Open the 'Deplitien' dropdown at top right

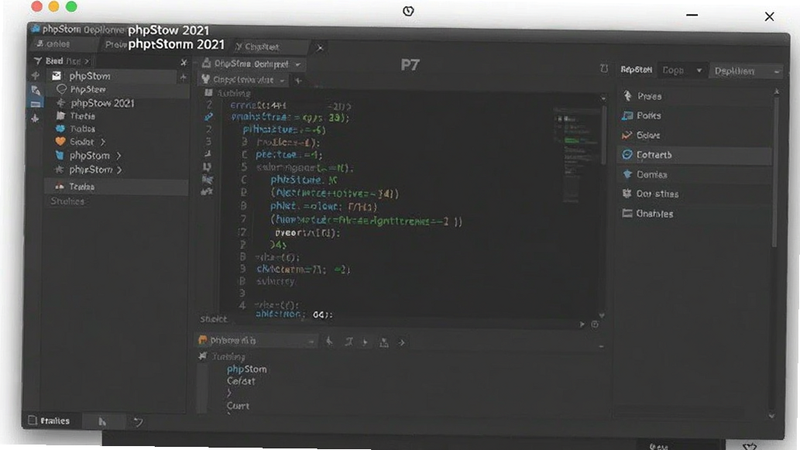[747, 71]
